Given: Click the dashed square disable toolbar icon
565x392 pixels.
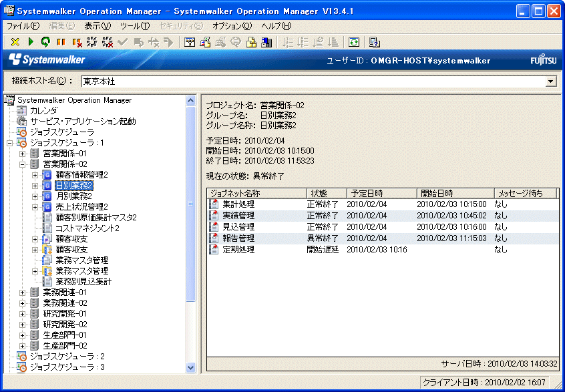Looking at the screenshot, I should (x=92, y=43).
